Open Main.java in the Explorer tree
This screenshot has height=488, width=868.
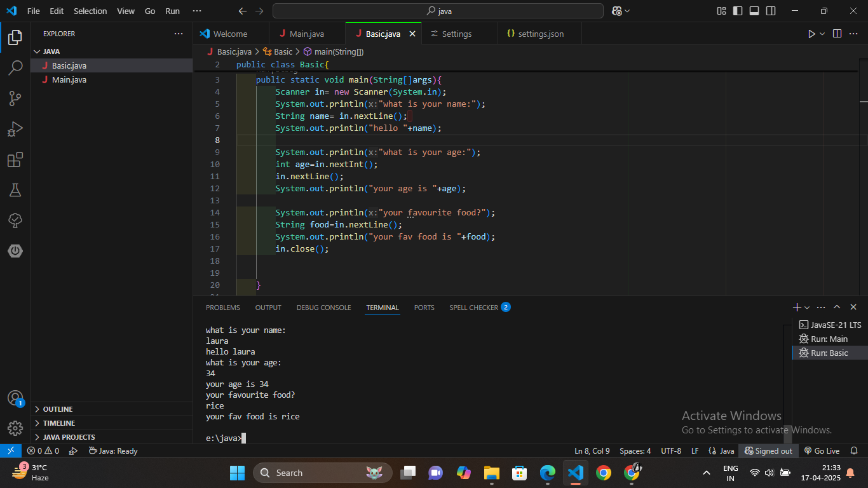[x=111, y=79]
